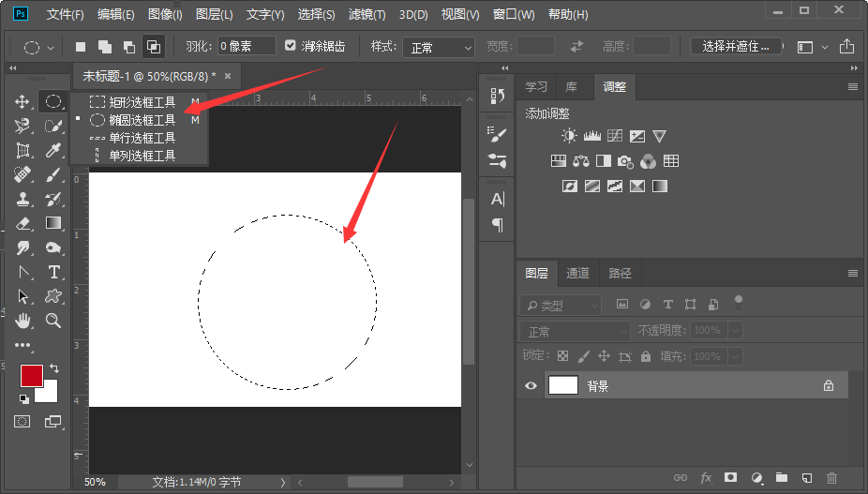Open the layer filter 类型 dropdown
The height and width of the screenshot is (494, 868).
(561, 306)
